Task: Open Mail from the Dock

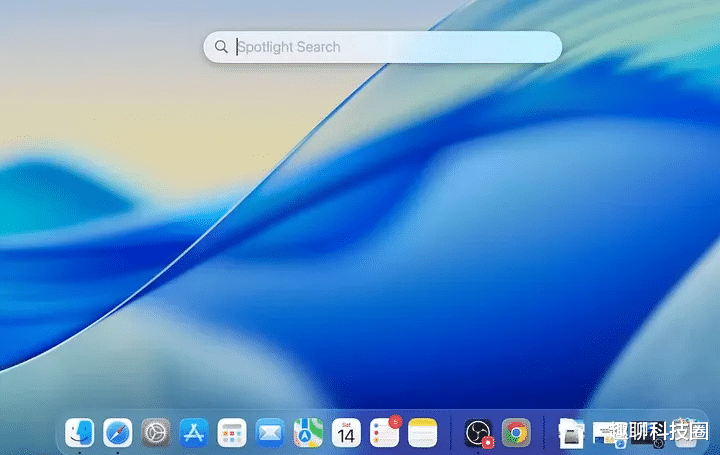Action: coord(270,433)
